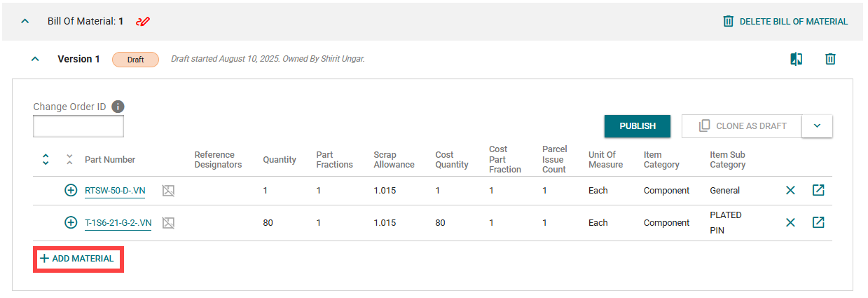Image resolution: width=868 pixels, height=298 pixels.
Task: Remove the RTSW-50-D-.VN material with X icon
Action: coord(790,190)
